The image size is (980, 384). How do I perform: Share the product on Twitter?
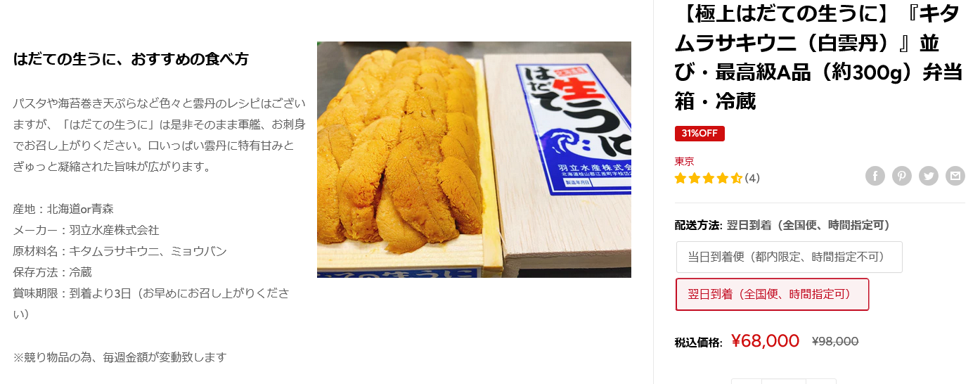coord(929,176)
